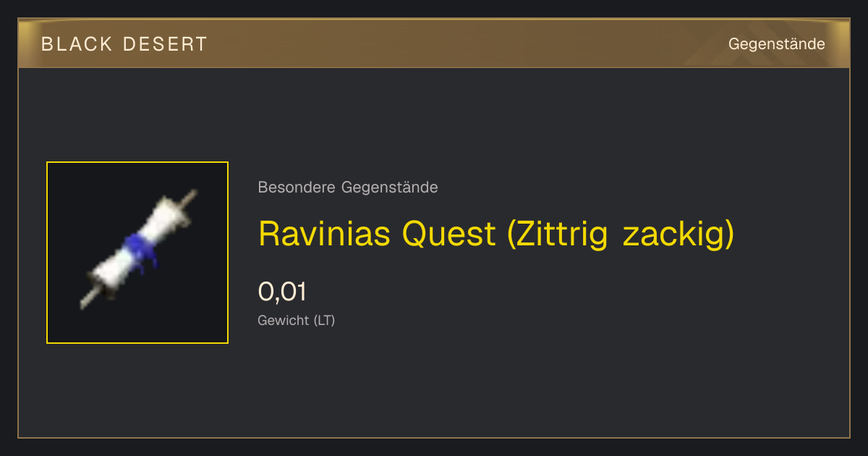Click the scroll item icon
The height and width of the screenshot is (456, 868).
tap(137, 250)
